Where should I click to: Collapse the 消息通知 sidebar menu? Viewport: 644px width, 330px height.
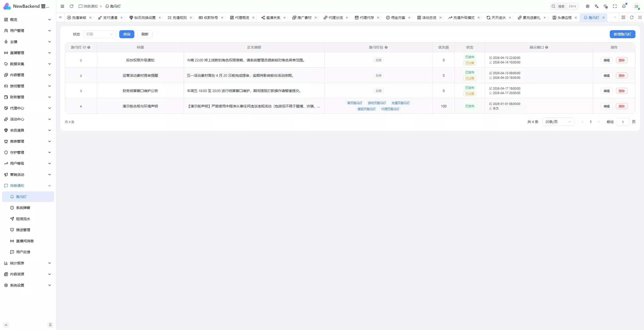tap(28, 186)
